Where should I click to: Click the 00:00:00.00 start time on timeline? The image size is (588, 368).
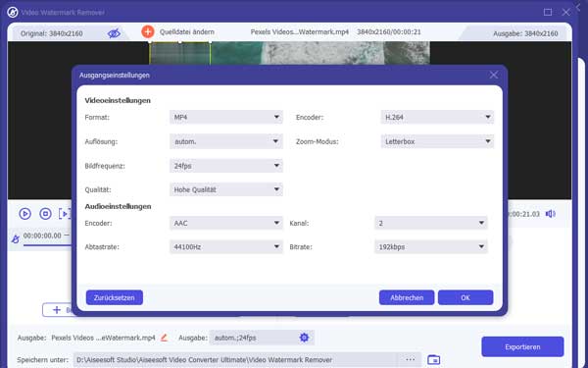click(x=42, y=236)
